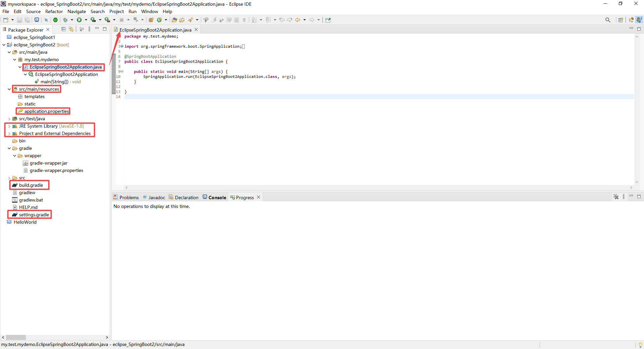The width and height of the screenshot is (644, 349).
Task: Open the Navigate menu
Action: tap(77, 11)
